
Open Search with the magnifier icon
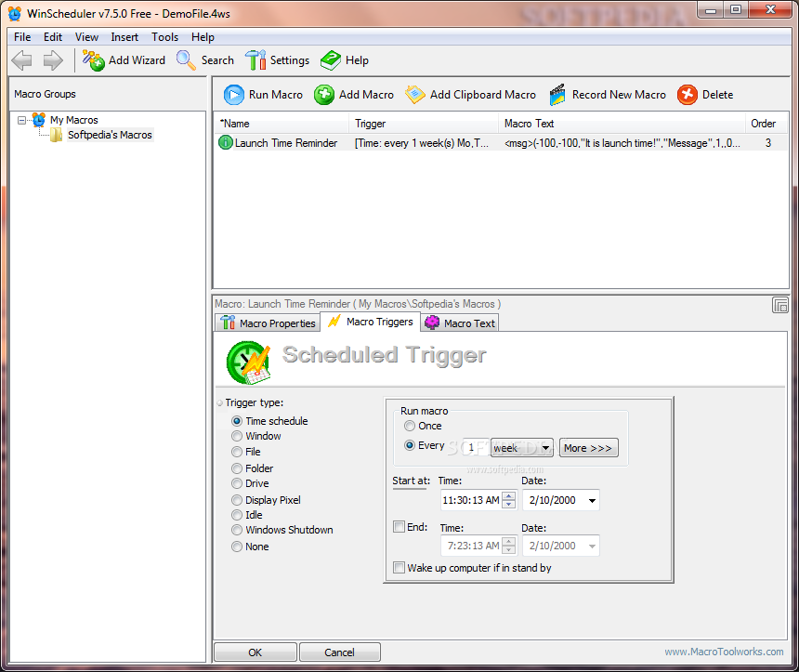204,60
